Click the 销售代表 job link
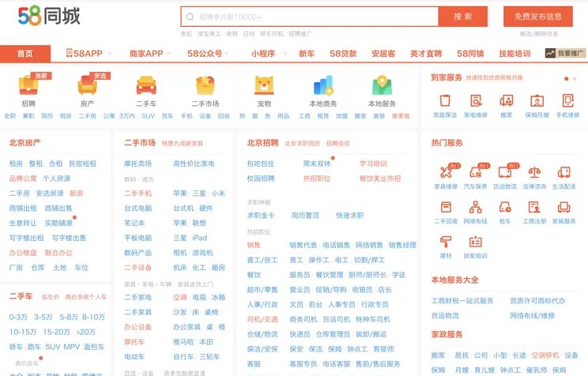588x376 pixels. click(x=303, y=245)
